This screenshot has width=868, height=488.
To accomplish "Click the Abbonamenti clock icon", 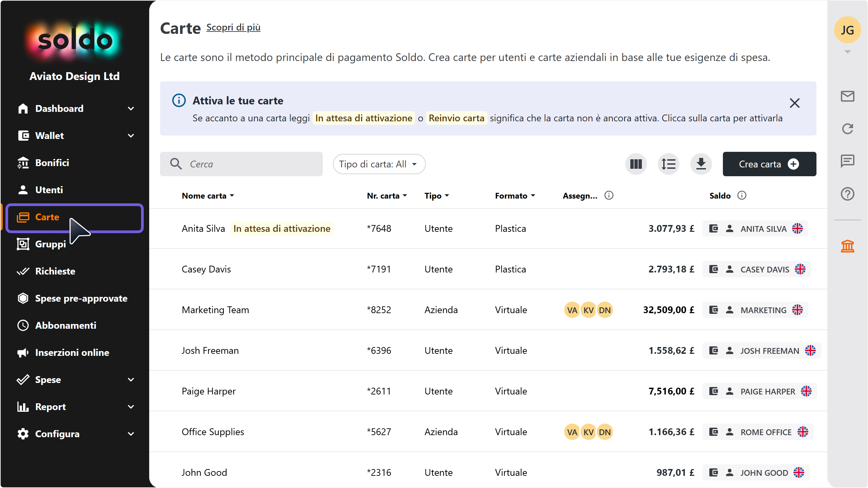I will (x=23, y=325).
